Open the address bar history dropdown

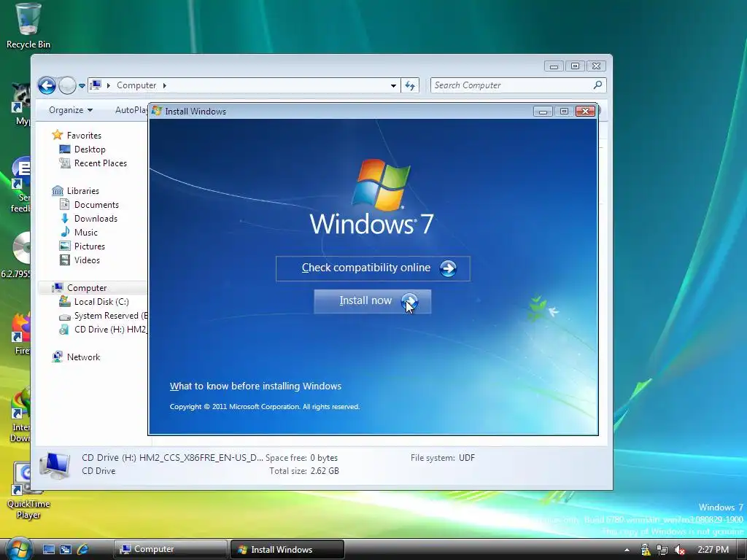(x=393, y=86)
